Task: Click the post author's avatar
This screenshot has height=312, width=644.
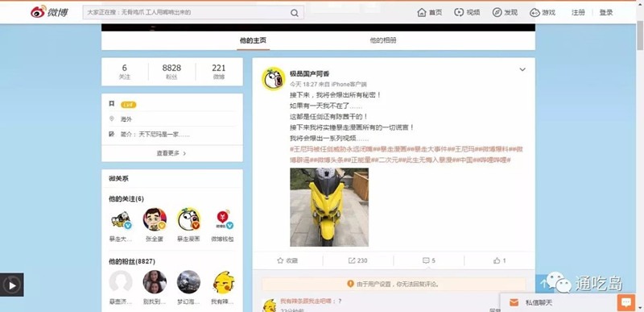Action: [273, 78]
